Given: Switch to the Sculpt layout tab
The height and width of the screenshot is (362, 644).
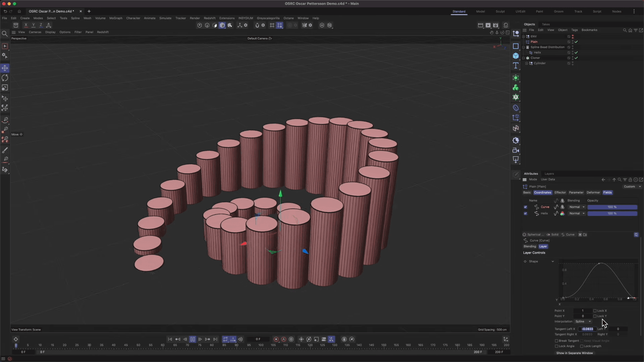Looking at the screenshot, I should [500, 11].
